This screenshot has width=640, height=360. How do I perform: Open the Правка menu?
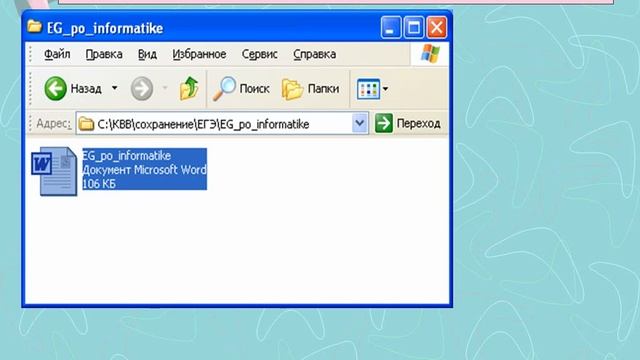[x=104, y=54]
